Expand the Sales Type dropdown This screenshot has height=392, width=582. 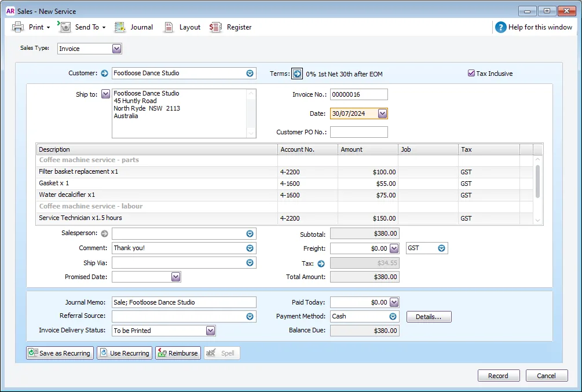(x=117, y=49)
